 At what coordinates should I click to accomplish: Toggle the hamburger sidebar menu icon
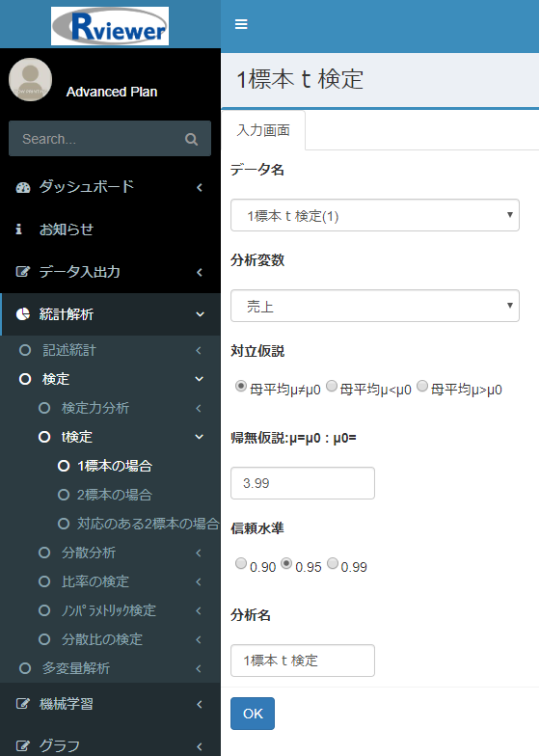(x=241, y=24)
